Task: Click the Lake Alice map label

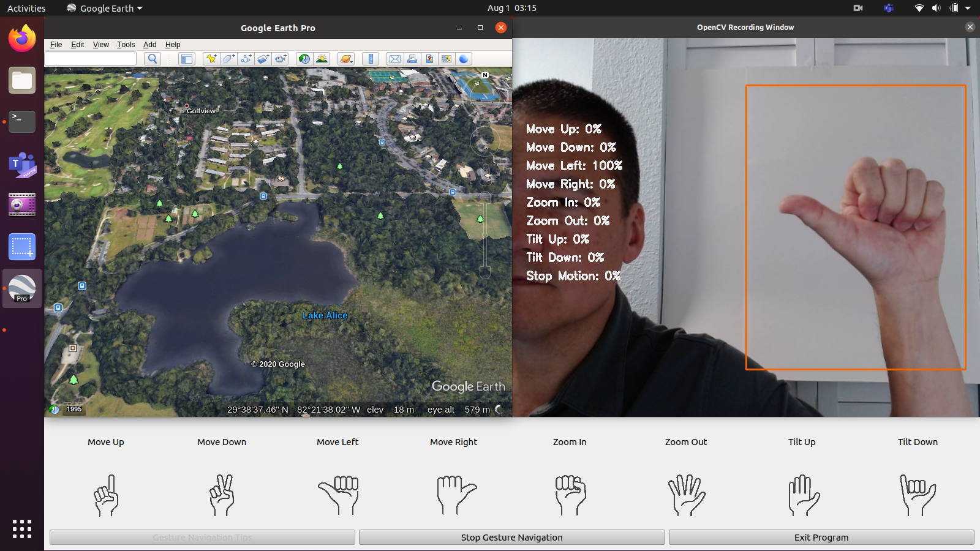Action: [325, 315]
